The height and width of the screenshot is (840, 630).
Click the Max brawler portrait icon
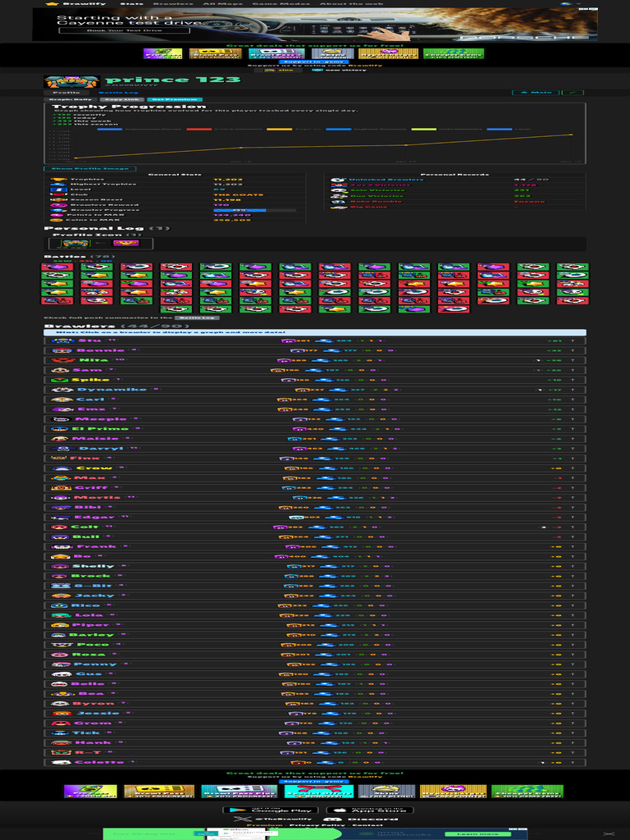[x=61, y=478]
